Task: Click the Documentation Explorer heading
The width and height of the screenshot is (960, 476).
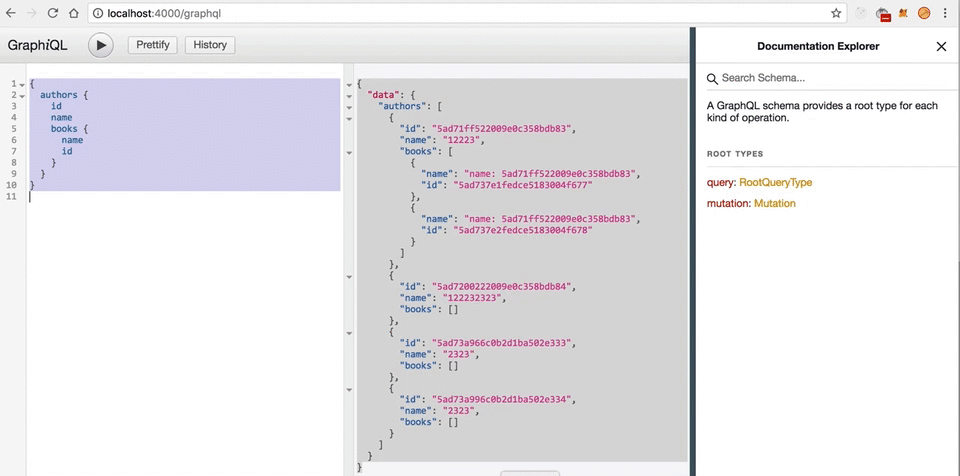Action: [x=818, y=46]
